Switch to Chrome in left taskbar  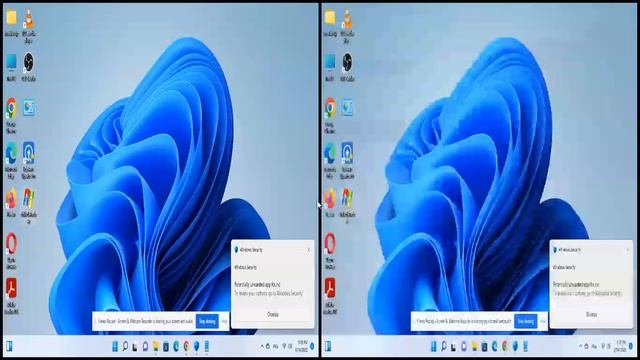tap(186, 347)
